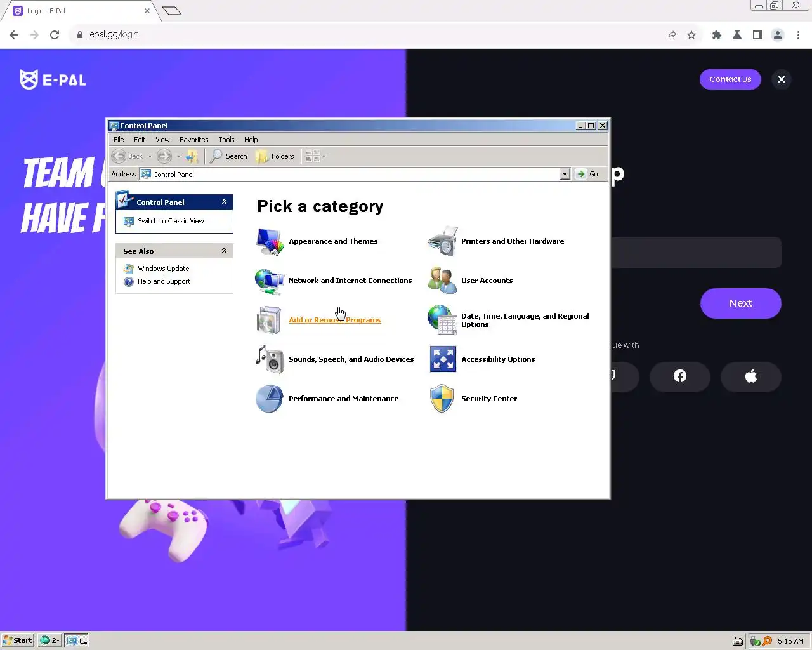Click the share page icon in Chrome
The width and height of the screenshot is (812, 650).
671,35
